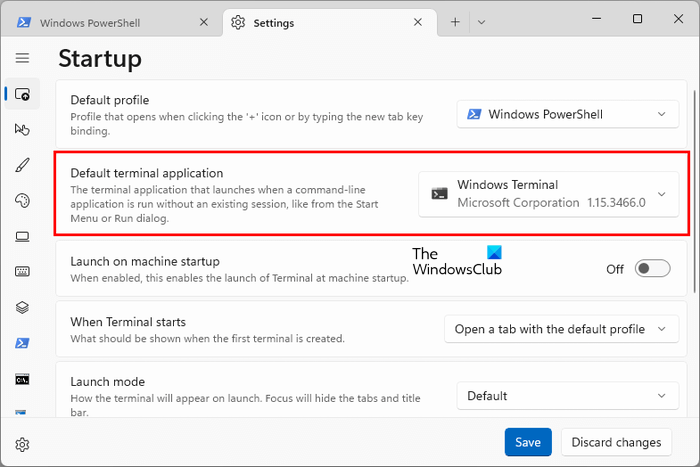
Task: Open Windows PowerShell profile in sidebar
Action: 22,343
